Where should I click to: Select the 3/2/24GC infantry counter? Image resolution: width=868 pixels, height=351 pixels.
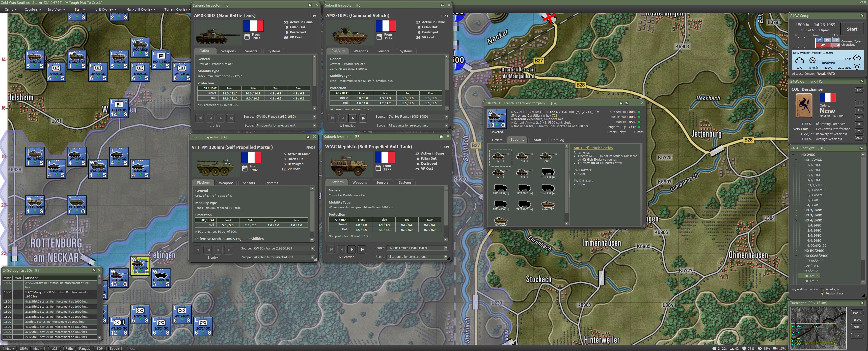pos(161,327)
